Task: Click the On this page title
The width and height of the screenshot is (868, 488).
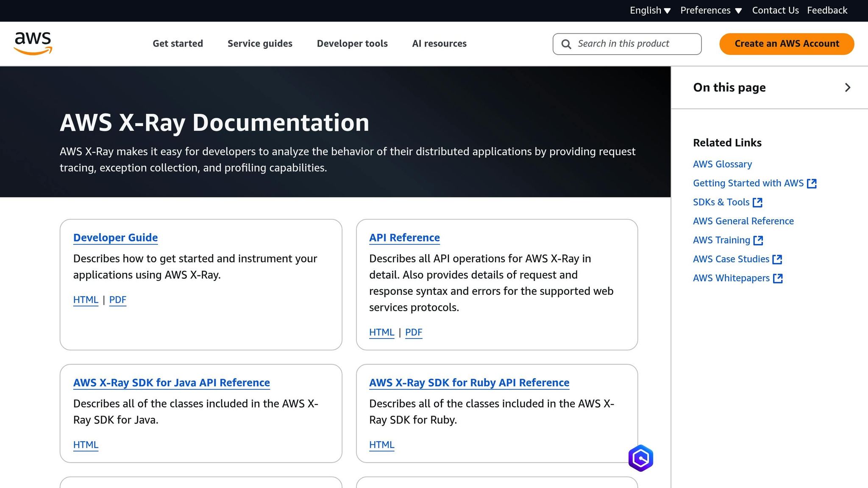Action: (729, 88)
